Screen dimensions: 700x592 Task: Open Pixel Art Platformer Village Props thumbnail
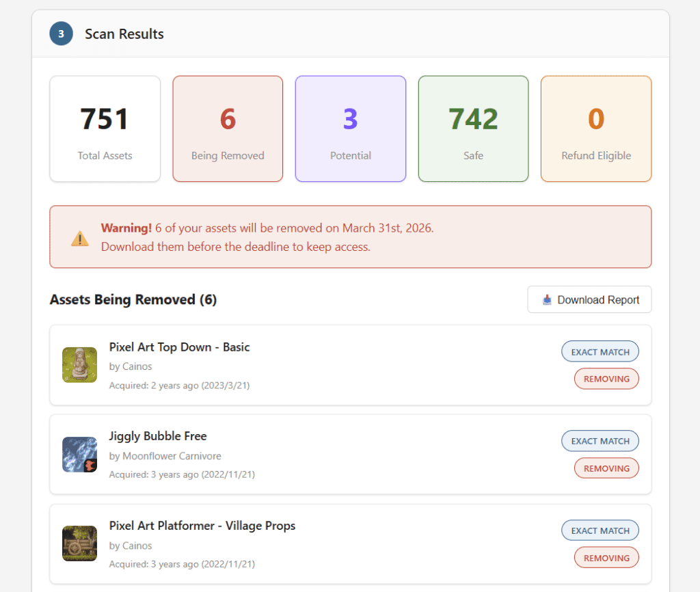(x=79, y=543)
